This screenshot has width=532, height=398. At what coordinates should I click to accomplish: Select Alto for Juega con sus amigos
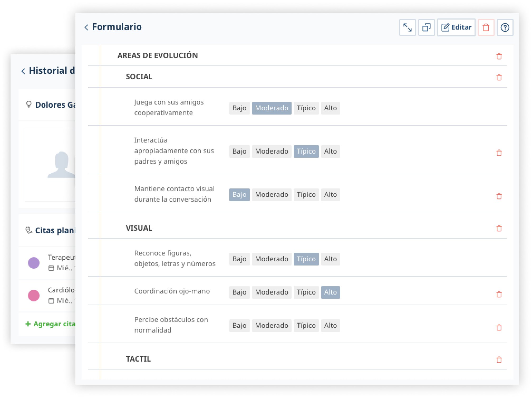[330, 108]
